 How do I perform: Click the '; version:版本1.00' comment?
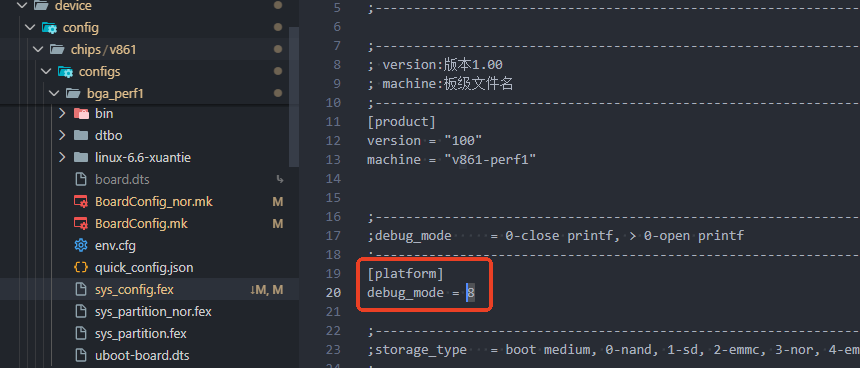(435, 65)
